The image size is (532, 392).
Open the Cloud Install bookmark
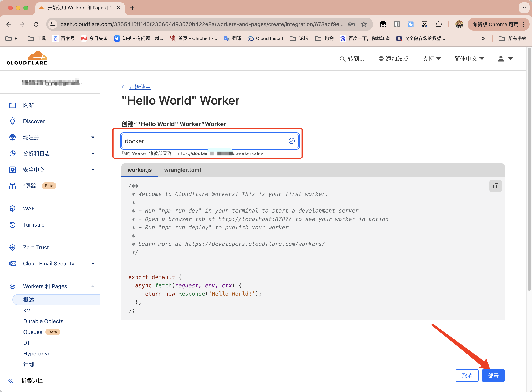(x=265, y=38)
